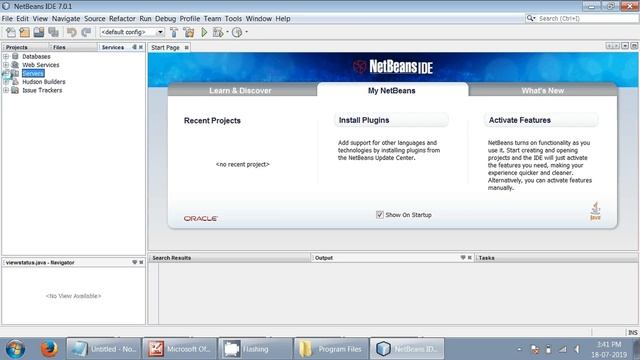This screenshot has width=640, height=360.
Task: Click the Redo toolbar icon
Action: [x=86, y=32]
